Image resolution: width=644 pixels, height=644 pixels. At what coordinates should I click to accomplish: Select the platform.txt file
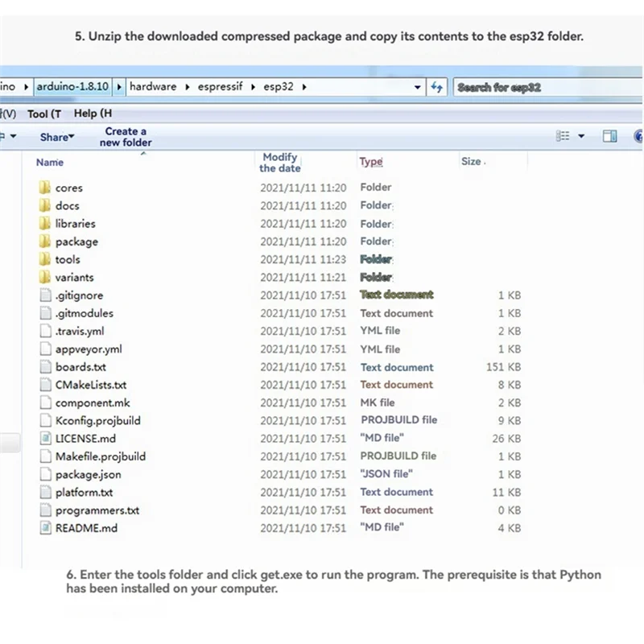click(x=84, y=492)
